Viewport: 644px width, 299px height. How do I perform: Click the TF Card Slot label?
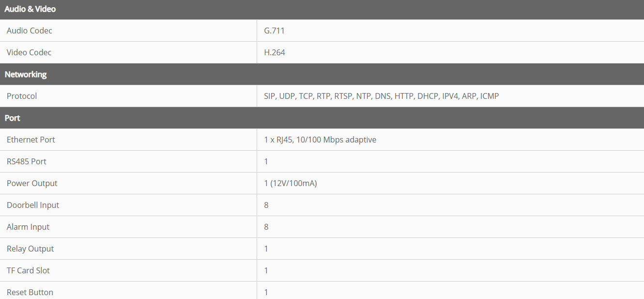28,270
